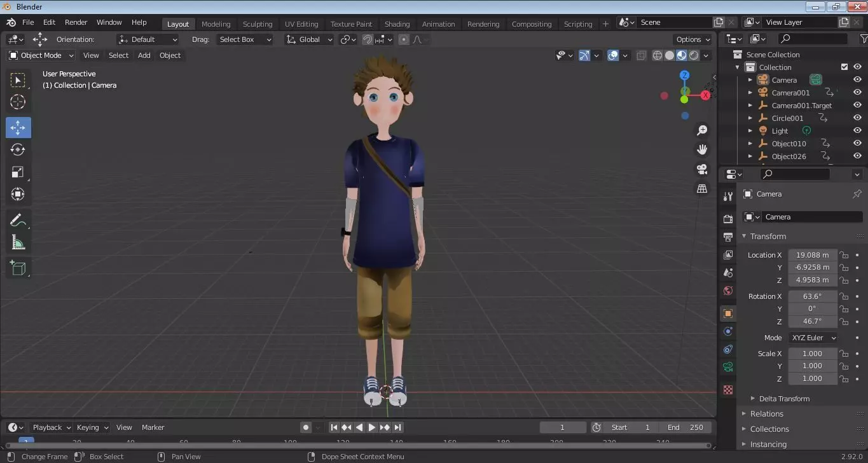Activate the Measure tool
868x463 pixels.
point(18,242)
